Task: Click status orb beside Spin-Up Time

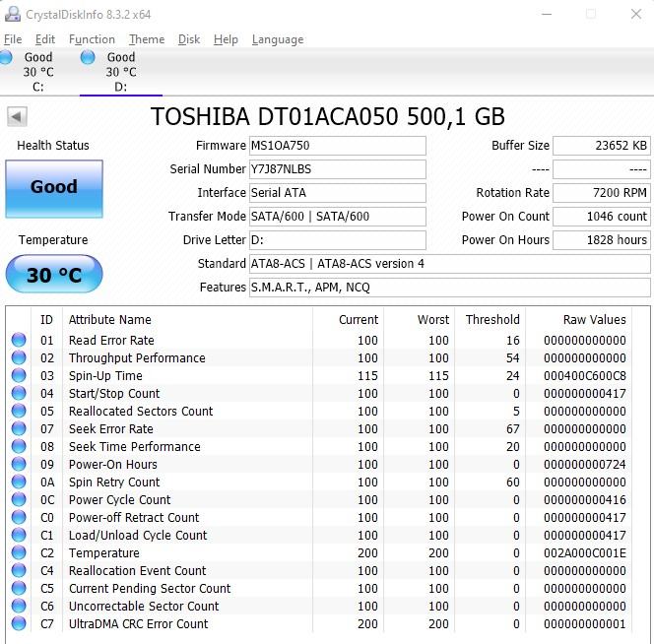Action: [x=19, y=376]
